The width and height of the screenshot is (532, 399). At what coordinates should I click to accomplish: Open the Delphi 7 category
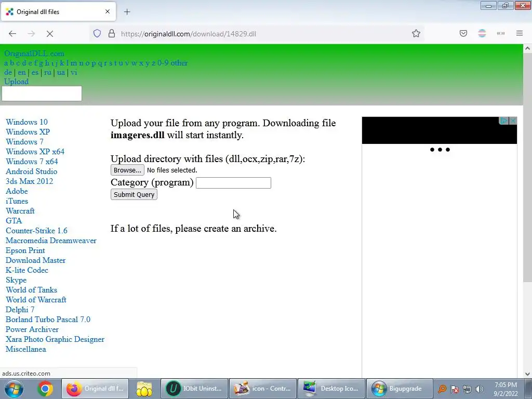pos(20,310)
